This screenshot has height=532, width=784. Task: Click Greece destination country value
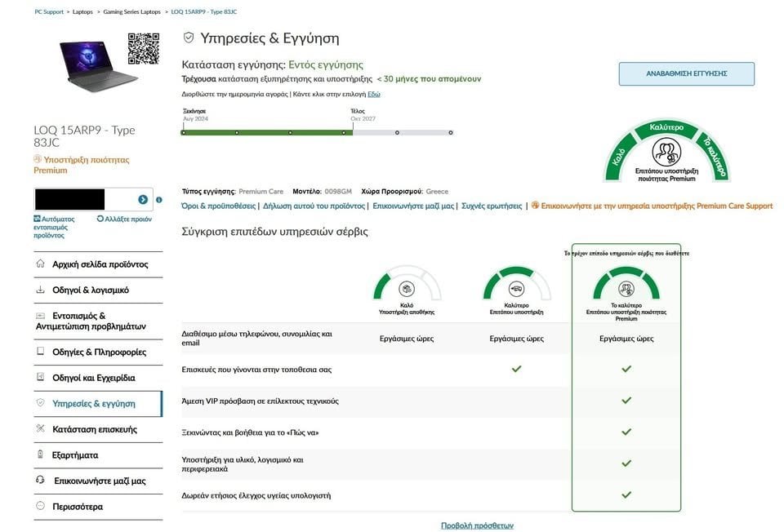point(437,191)
